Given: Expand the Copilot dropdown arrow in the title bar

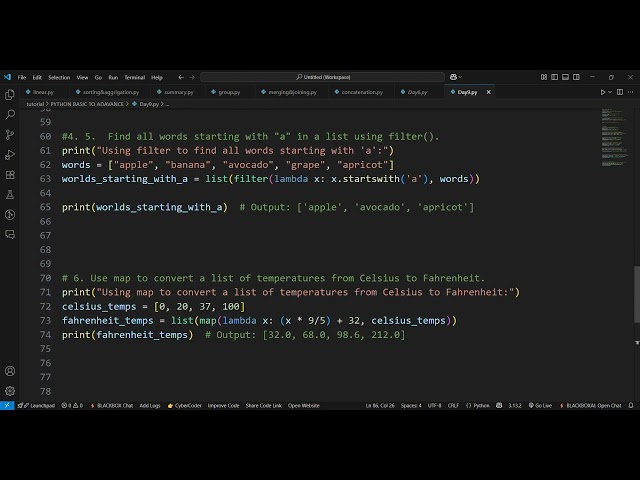Looking at the screenshot, I should pyautogui.click(x=460, y=77).
